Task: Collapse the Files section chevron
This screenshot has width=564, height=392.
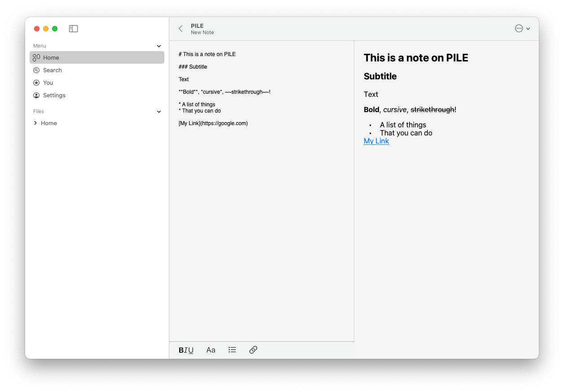Action: pyautogui.click(x=159, y=112)
